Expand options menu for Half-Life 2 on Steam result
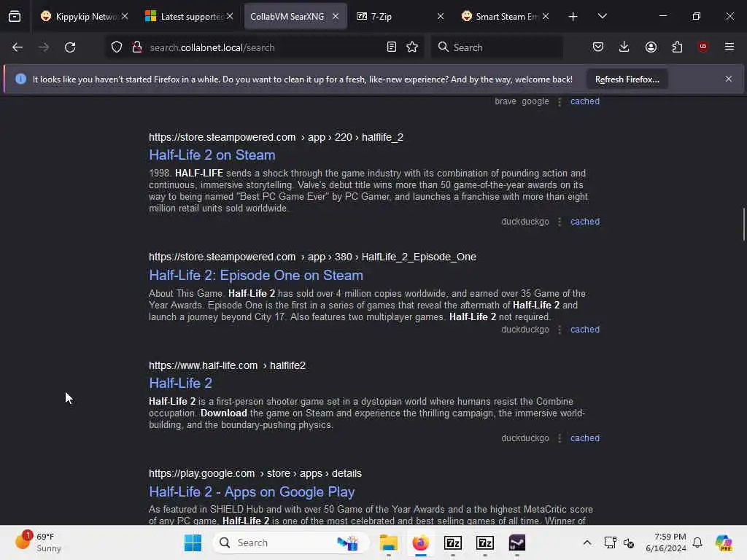Image resolution: width=747 pixels, height=560 pixels. coord(560,222)
